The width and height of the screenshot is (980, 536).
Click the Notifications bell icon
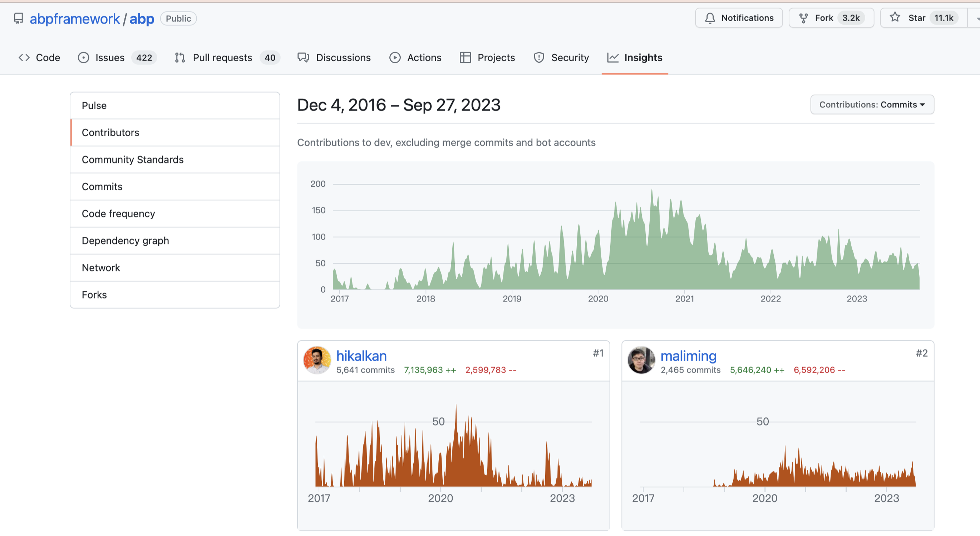click(x=710, y=18)
